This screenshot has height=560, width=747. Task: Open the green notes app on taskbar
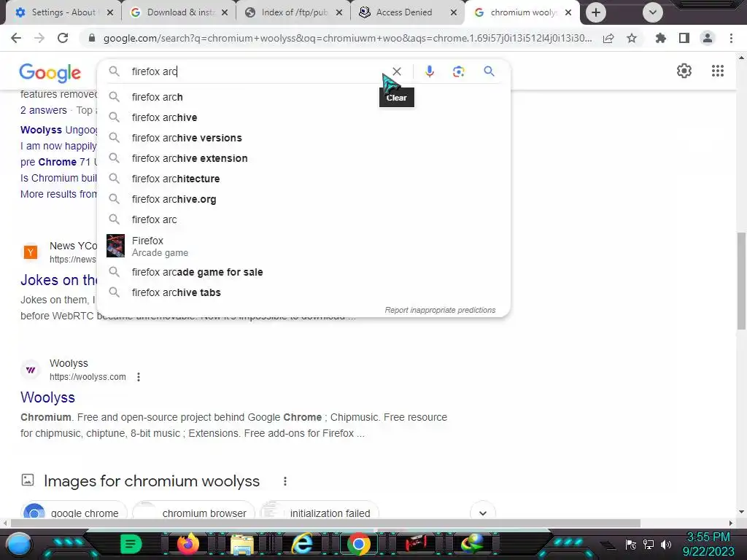(131, 544)
